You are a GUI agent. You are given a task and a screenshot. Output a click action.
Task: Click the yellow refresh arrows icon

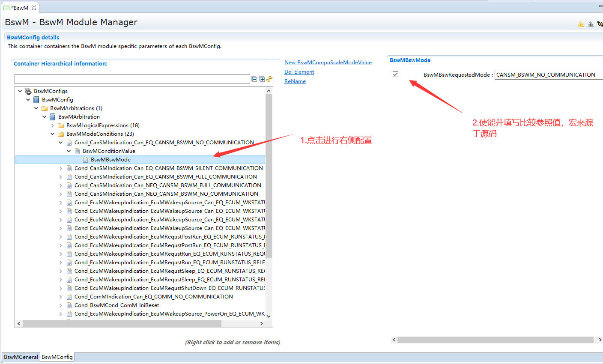[269, 79]
